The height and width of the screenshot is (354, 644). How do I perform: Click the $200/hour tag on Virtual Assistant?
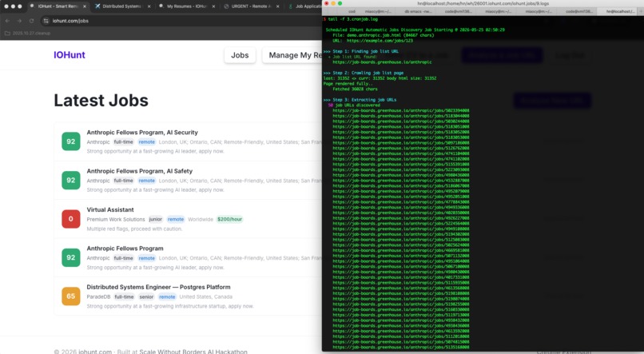click(x=229, y=219)
